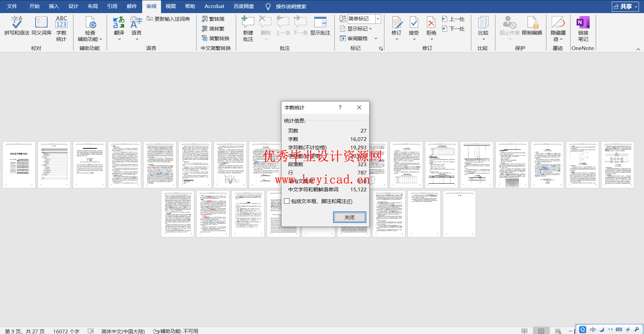Expand the Compare dropdown arrow
The width and height of the screenshot is (644, 334).
pos(483,39)
